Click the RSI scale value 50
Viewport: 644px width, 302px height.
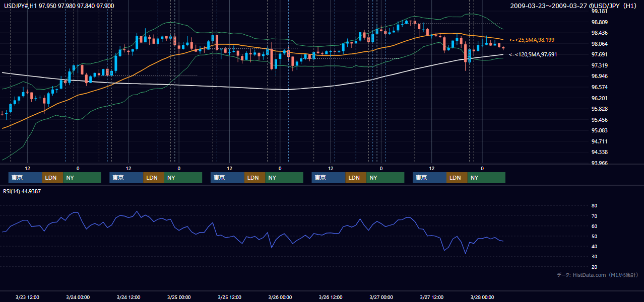594,236
